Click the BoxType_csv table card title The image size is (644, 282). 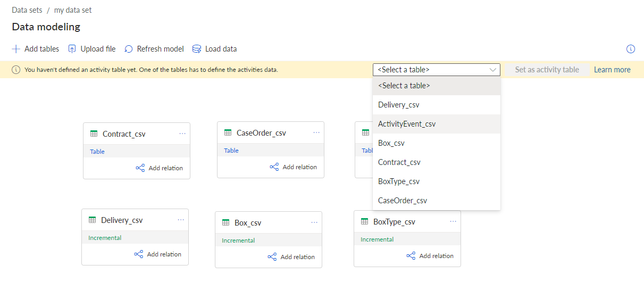pos(395,222)
